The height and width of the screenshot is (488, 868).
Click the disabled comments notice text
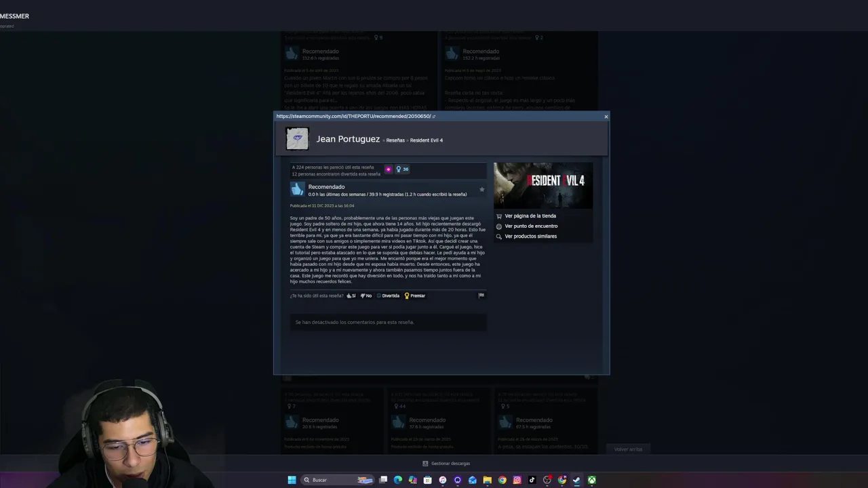tap(355, 323)
